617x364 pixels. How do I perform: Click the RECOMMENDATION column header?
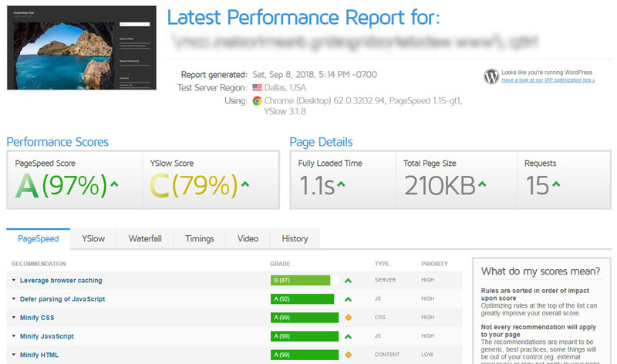point(39,264)
